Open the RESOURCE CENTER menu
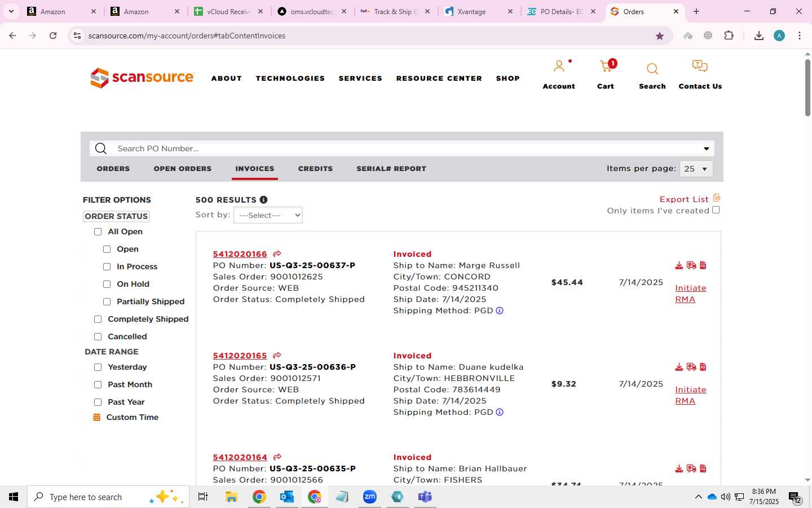 pyautogui.click(x=439, y=78)
